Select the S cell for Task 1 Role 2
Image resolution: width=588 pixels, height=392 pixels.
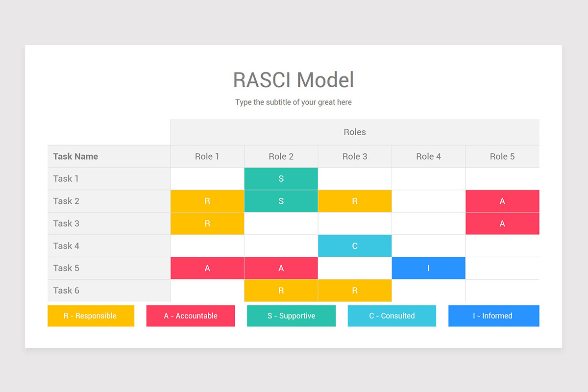[281, 178]
